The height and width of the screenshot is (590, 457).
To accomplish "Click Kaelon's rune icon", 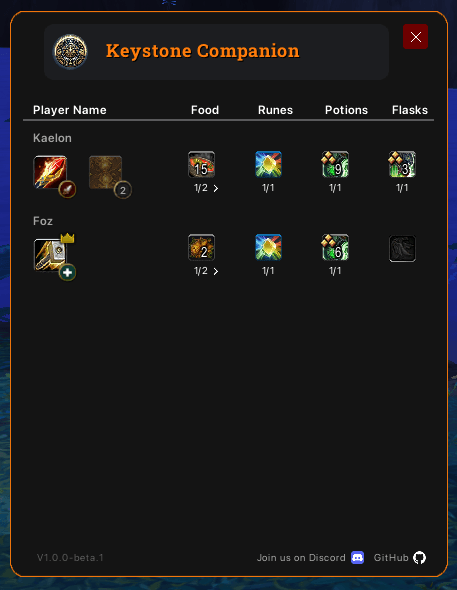I will click(x=269, y=164).
